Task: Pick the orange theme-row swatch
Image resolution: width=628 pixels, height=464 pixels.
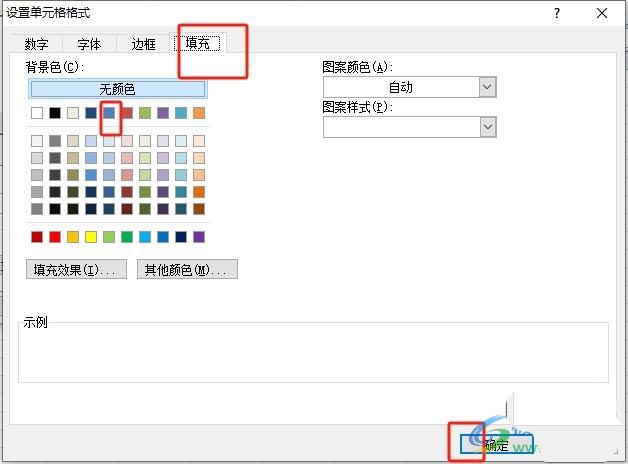Action: point(199,113)
